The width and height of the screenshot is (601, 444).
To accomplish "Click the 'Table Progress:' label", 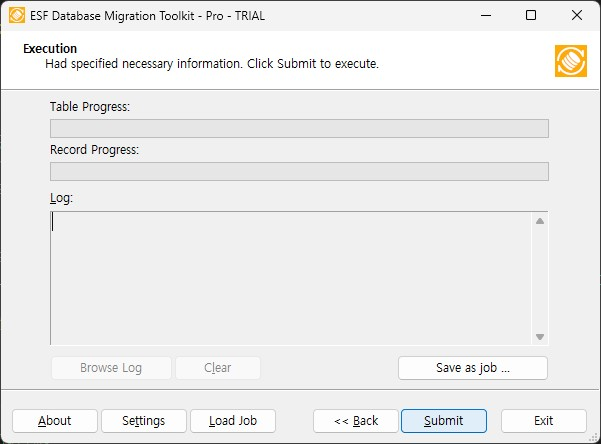I will pos(90,107).
